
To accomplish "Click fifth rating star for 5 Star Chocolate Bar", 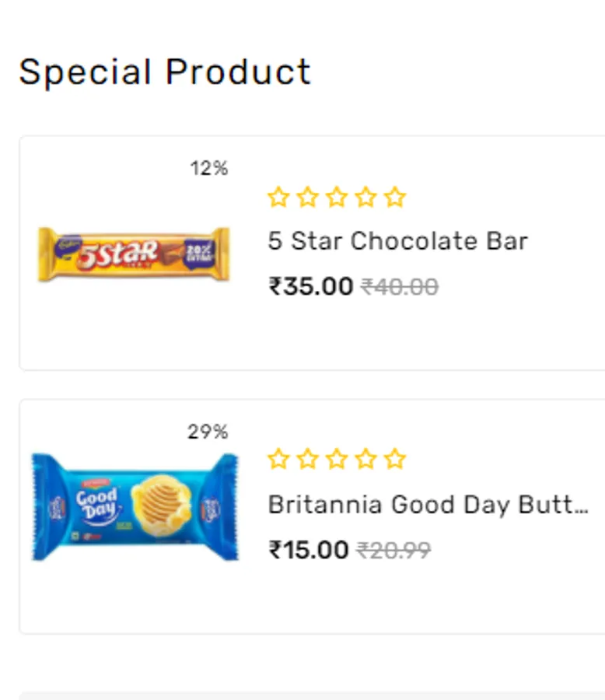I will [x=395, y=198].
